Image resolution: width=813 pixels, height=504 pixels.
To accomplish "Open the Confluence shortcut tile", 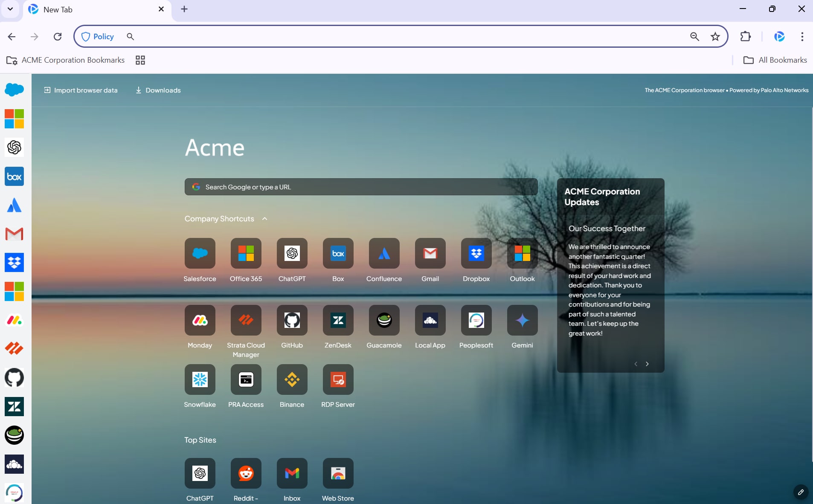I will point(384,253).
